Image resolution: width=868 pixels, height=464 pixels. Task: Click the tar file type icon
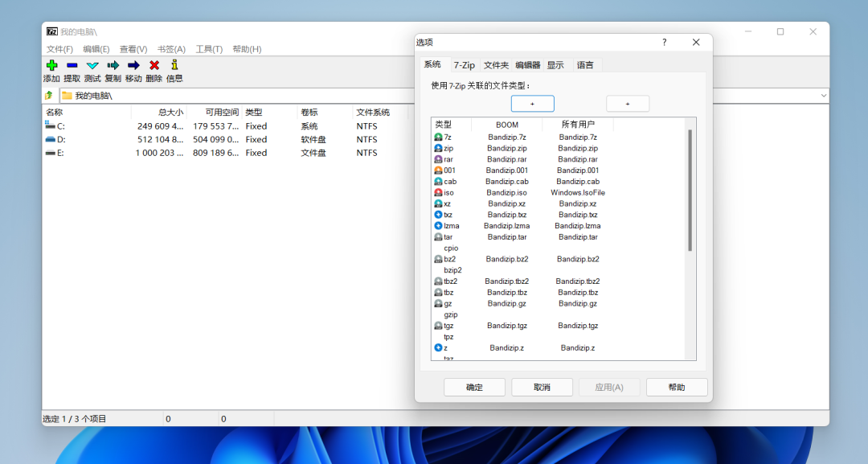coord(438,236)
